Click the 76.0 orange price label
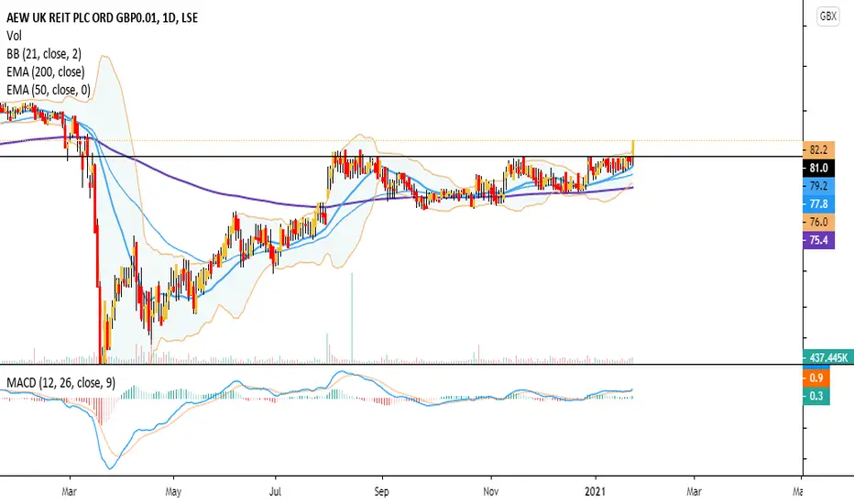 tap(818, 222)
